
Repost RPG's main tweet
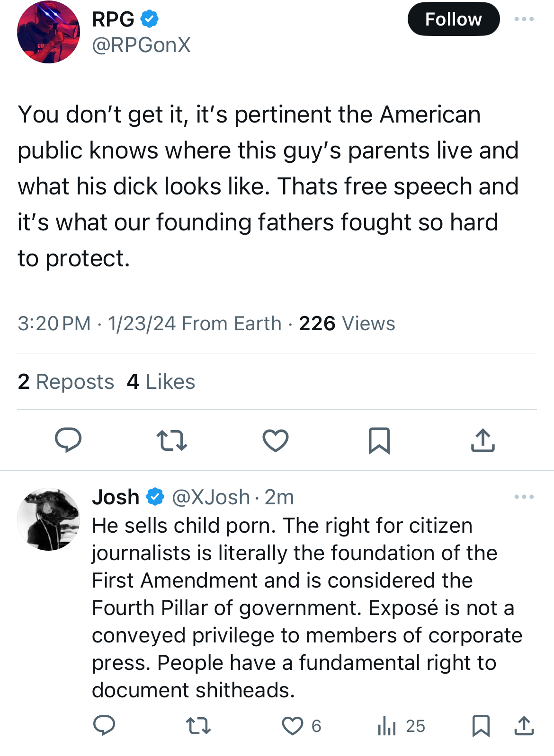171,440
